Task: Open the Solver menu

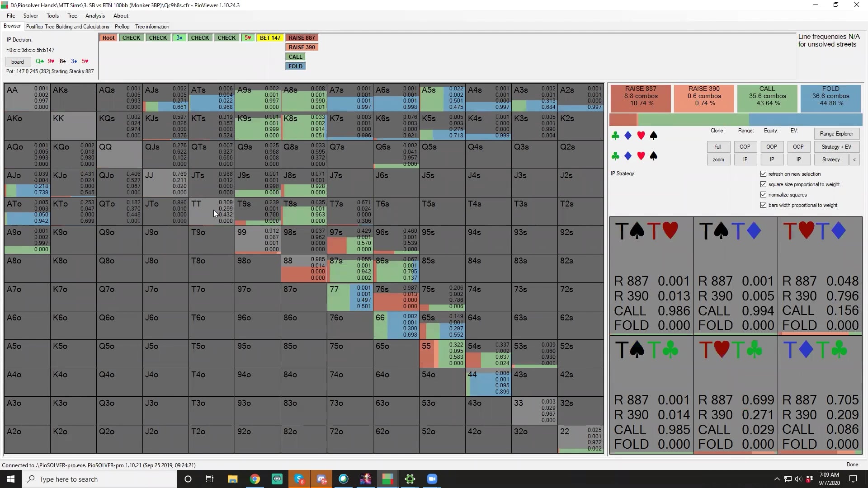Action: [31, 16]
